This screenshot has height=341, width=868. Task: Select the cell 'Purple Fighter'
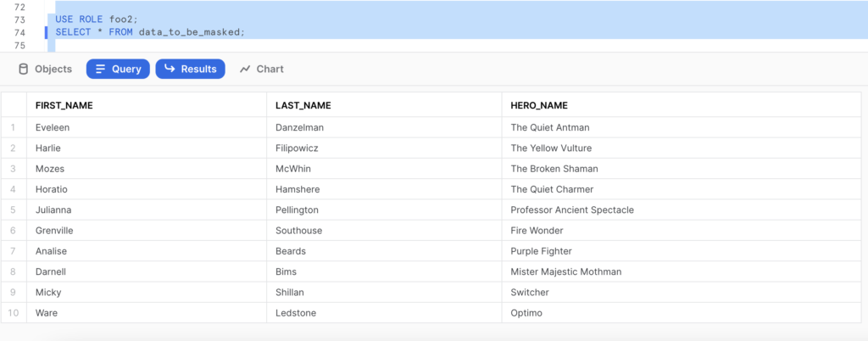tap(682, 251)
